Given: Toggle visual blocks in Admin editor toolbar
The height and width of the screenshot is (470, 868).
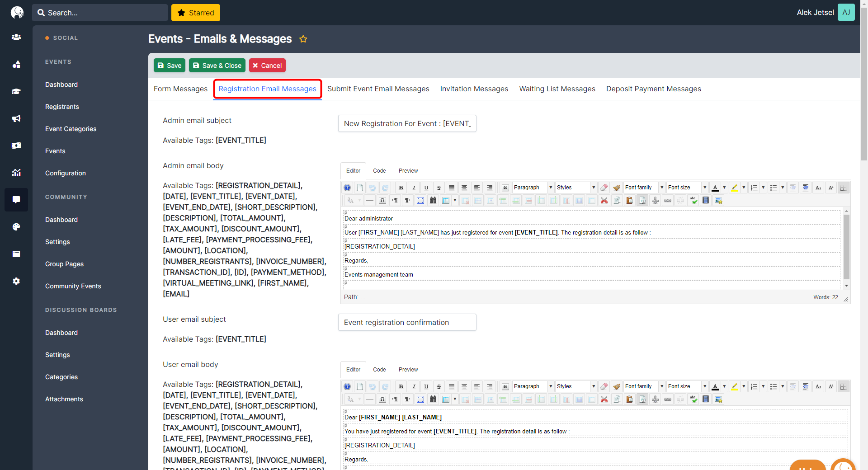Looking at the screenshot, I should (x=844, y=188).
